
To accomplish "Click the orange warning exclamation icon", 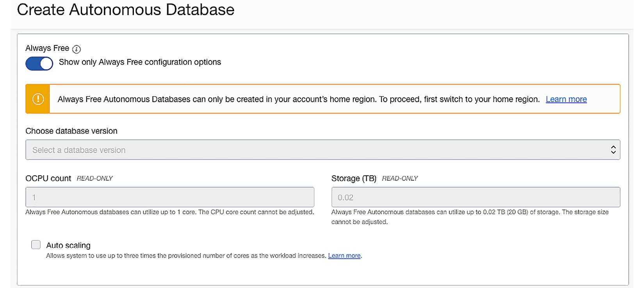I will 38,99.
